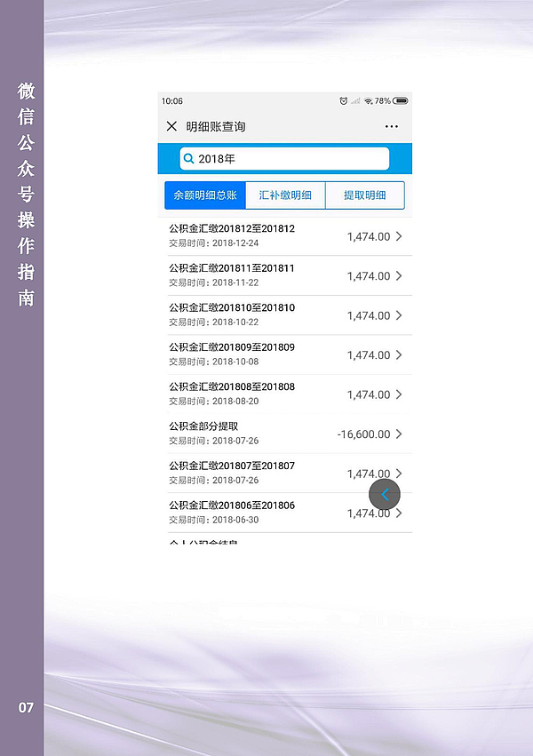Click the search magnifier icon
533x756 pixels.
pos(188,159)
